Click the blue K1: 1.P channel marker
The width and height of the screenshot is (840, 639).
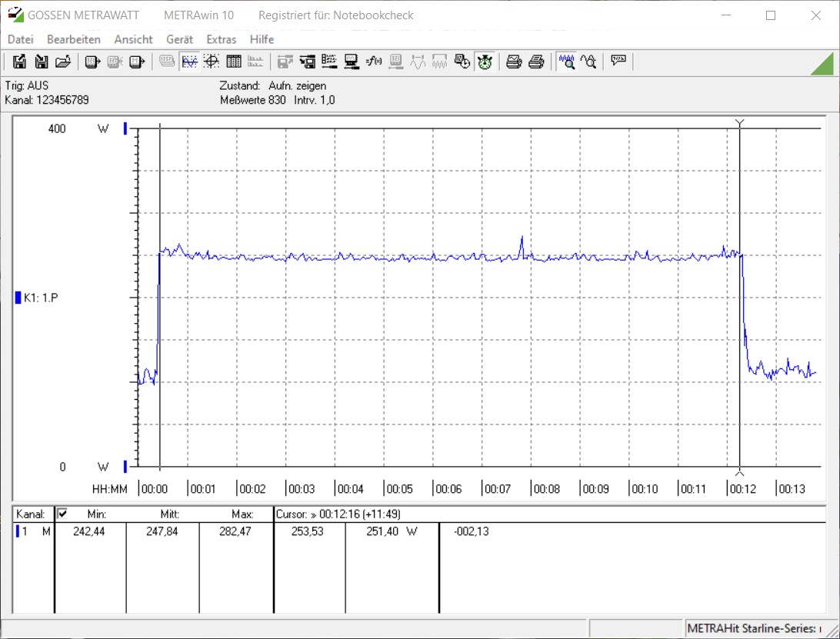click(x=18, y=298)
